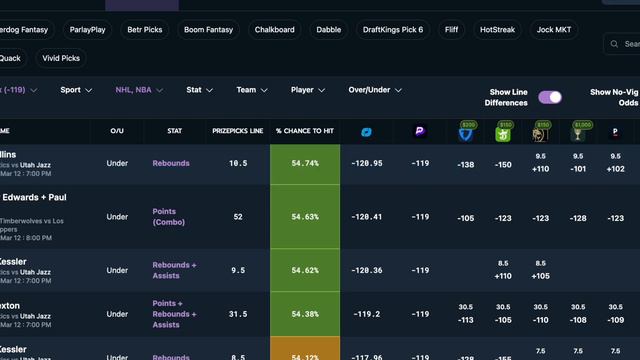Click the -120.95 odds value
Screen dimensions: 640x360
coord(367,163)
